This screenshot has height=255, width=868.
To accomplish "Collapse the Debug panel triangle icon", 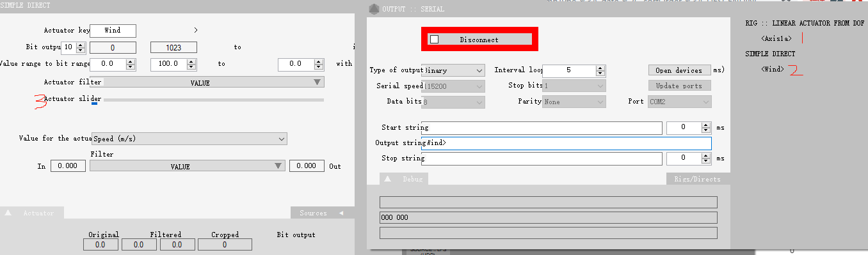I will pyautogui.click(x=389, y=180).
